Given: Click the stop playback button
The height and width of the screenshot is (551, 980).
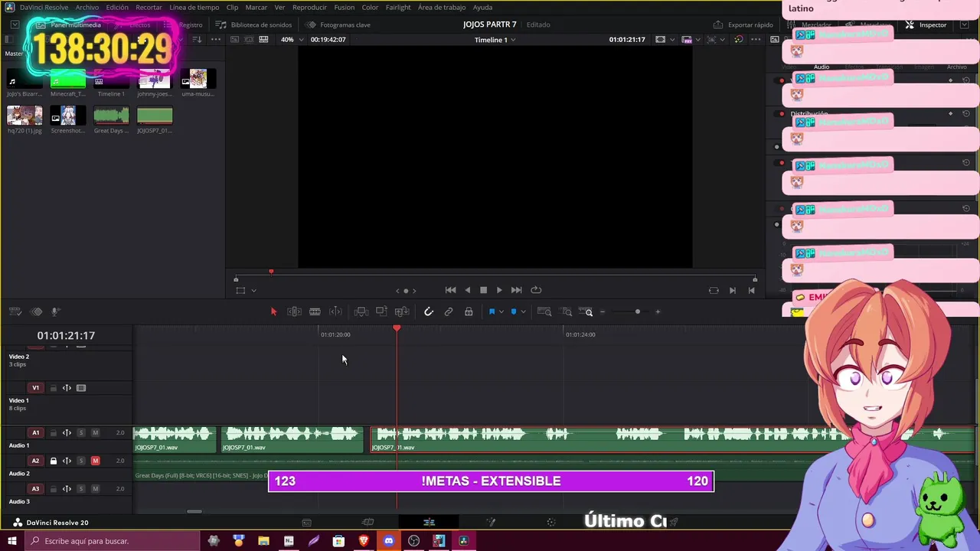Looking at the screenshot, I should [x=483, y=290].
